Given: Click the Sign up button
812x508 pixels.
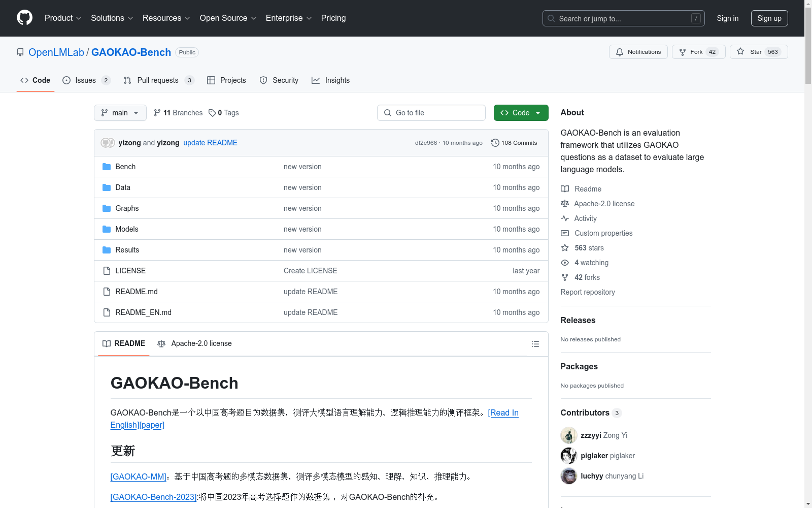Looking at the screenshot, I should (x=769, y=18).
